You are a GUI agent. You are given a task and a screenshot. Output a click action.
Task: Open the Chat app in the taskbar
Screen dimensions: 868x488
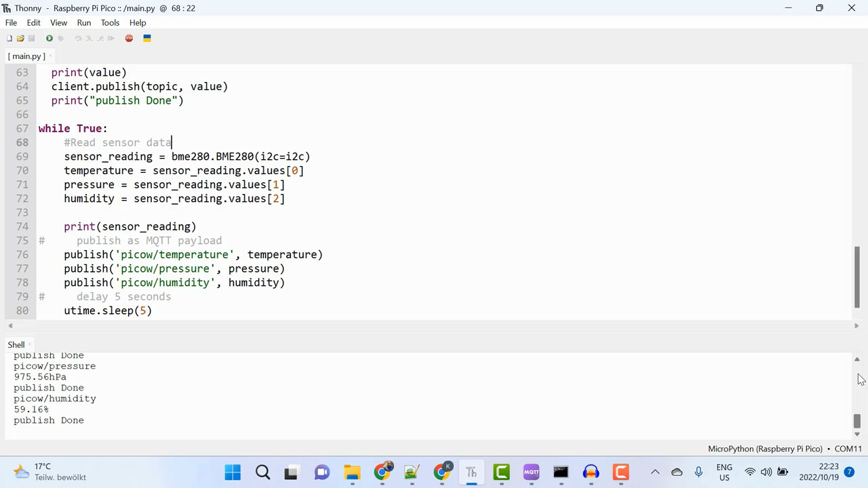tap(321, 472)
